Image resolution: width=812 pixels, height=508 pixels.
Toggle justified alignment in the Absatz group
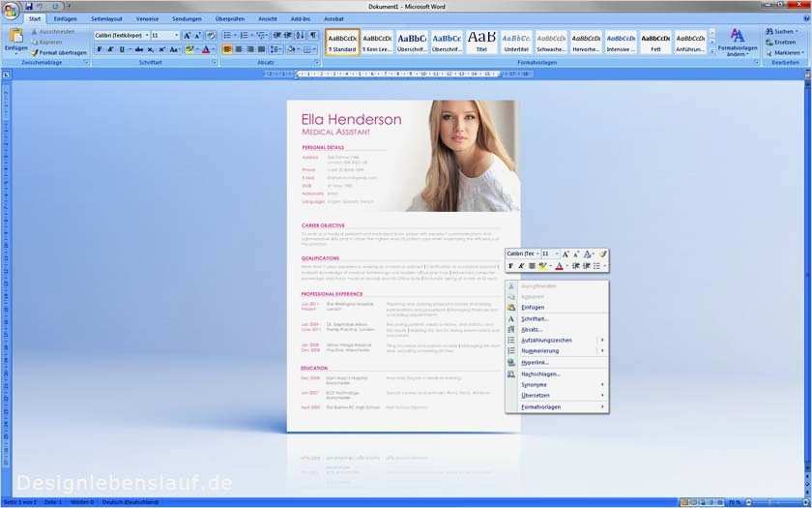pyautogui.click(x=262, y=49)
